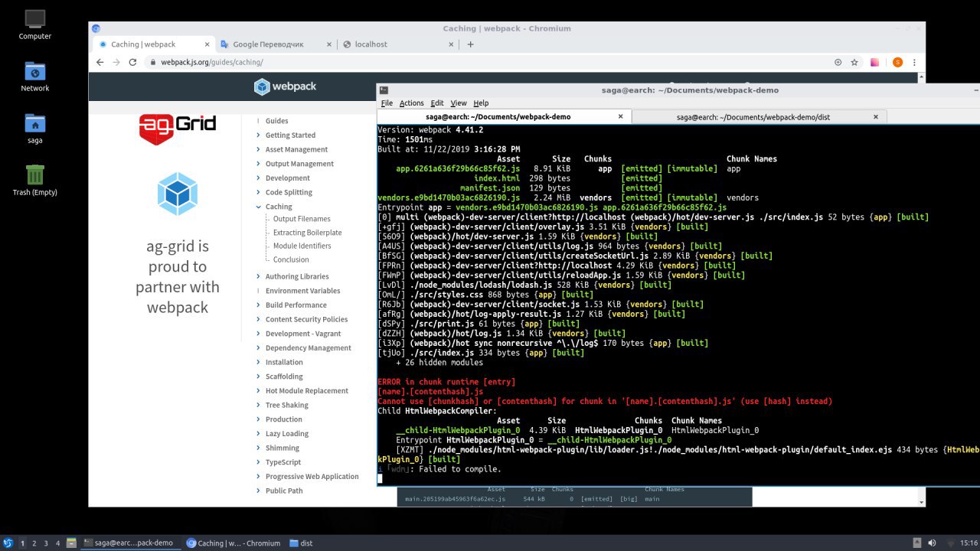Expand the Authoring Libraries sidebar section
The height and width of the screenshot is (551, 980).
click(x=259, y=276)
